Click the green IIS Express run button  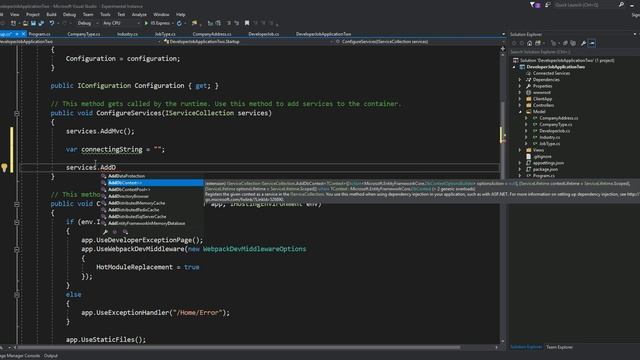click(146, 23)
